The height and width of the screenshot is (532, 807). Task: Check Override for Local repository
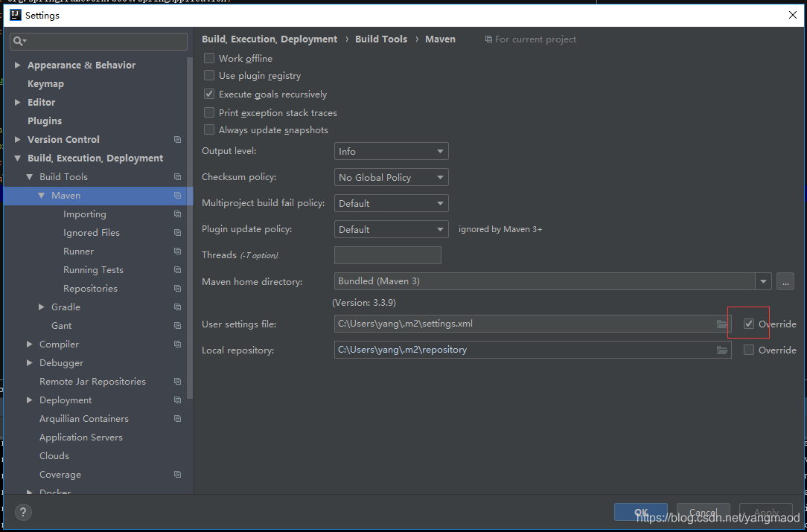coord(749,350)
